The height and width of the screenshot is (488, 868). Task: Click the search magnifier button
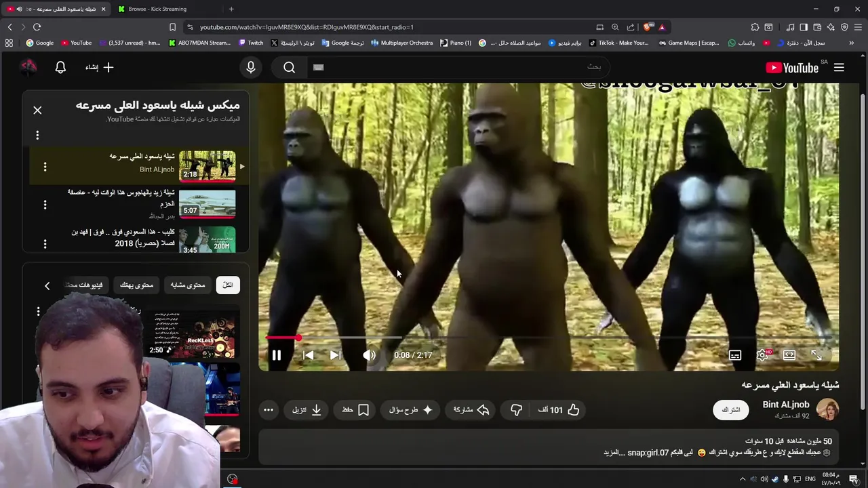click(x=290, y=67)
